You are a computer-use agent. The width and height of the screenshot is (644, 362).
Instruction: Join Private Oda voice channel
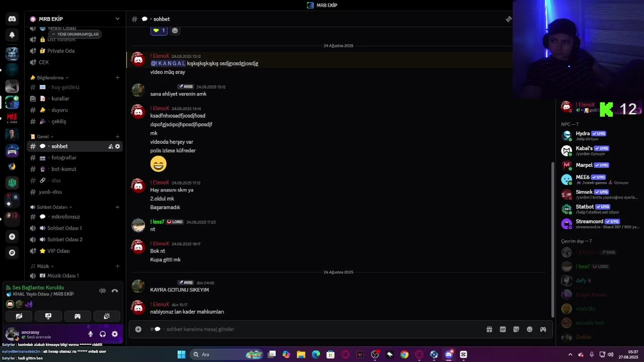pyautogui.click(x=74, y=51)
